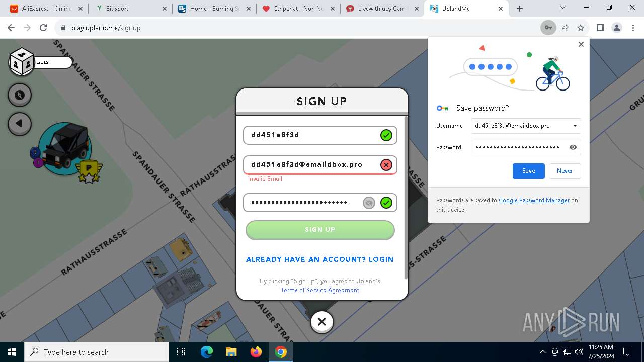The image size is (644, 362).
Task: Open the username dropdown in Save password
Action: point(575,126)
